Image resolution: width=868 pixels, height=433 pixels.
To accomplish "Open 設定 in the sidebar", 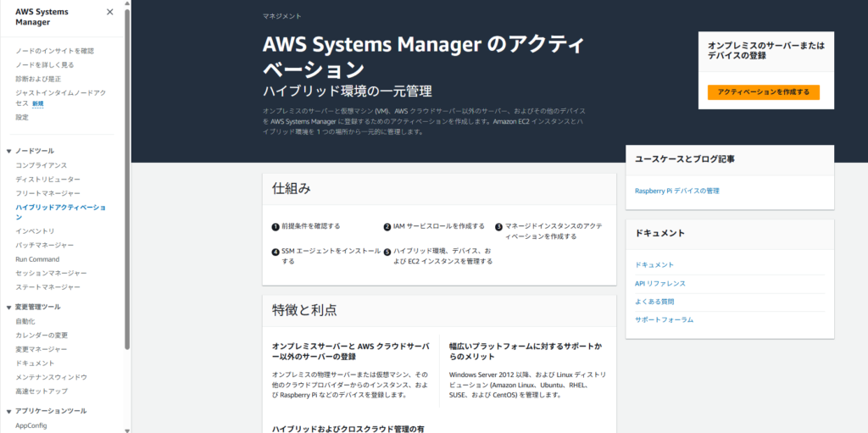I will pyautogui.click(x=22, y=118).
